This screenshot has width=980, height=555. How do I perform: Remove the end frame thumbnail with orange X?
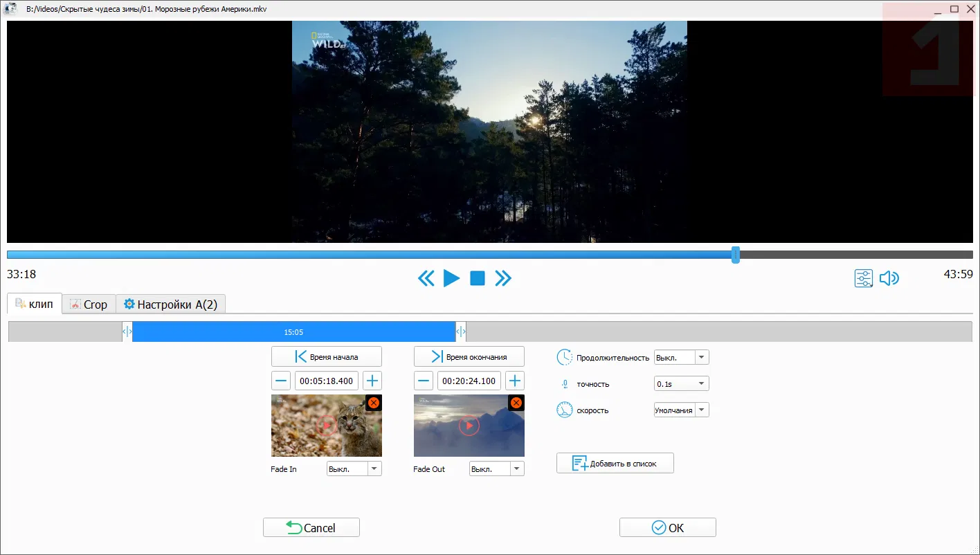click(x=516, y=403)
